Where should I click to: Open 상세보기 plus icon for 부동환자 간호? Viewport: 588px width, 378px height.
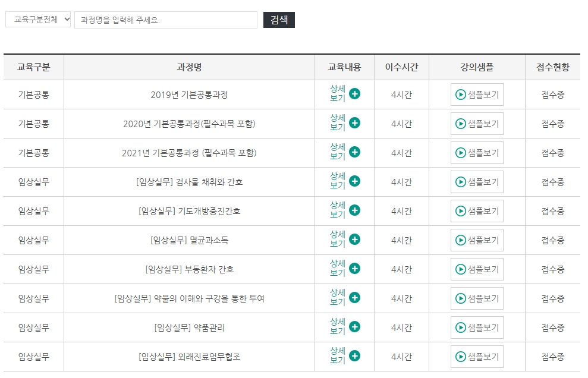[x=354, y=269]
